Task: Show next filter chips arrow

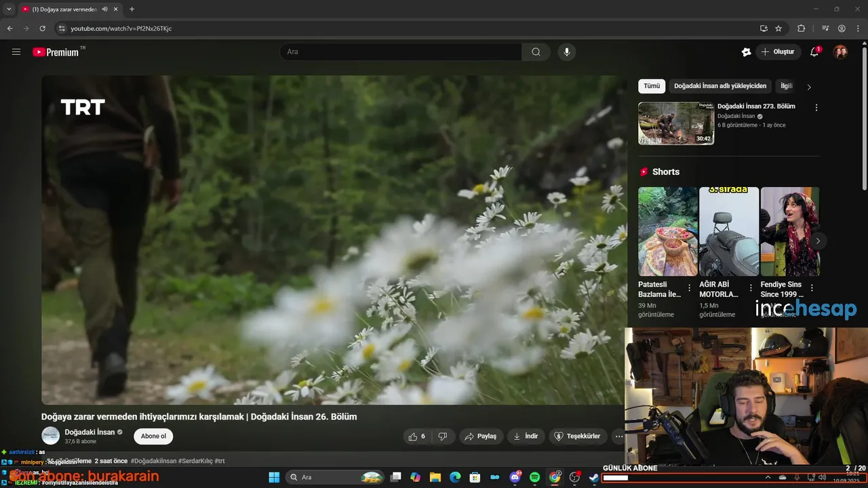Action: (x=808, y=87)
